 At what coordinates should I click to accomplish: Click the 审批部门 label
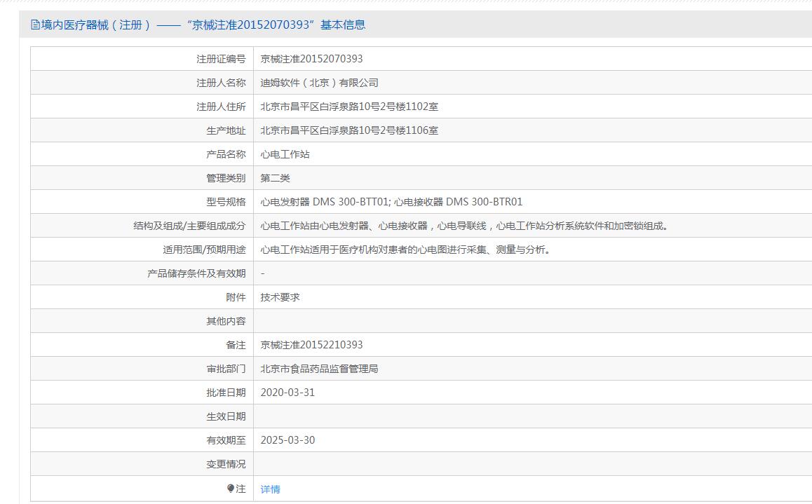point(226,369)
